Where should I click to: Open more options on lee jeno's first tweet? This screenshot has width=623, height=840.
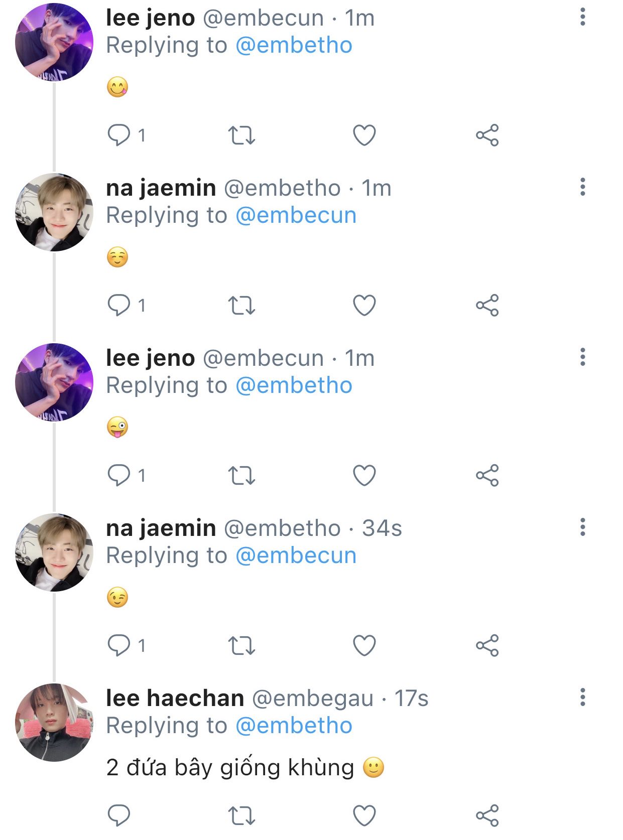pos(582,17)
